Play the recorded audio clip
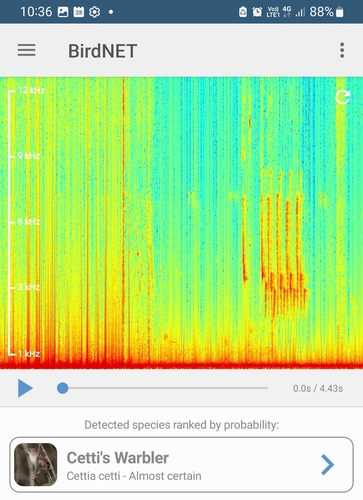 click(25, 388)
